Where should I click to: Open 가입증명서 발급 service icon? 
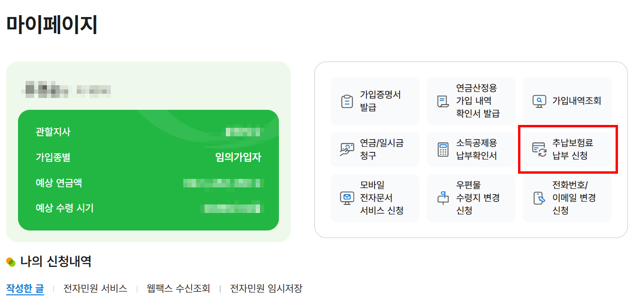(375, 100)
